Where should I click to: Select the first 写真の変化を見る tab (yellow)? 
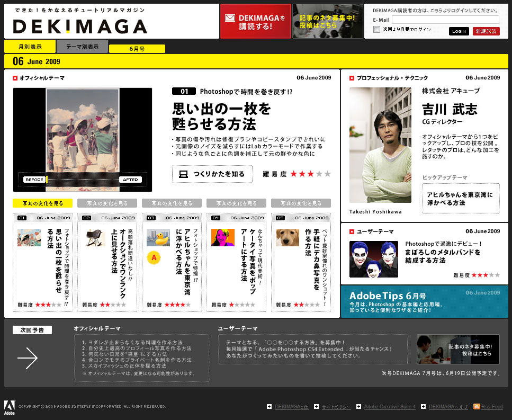42,203
